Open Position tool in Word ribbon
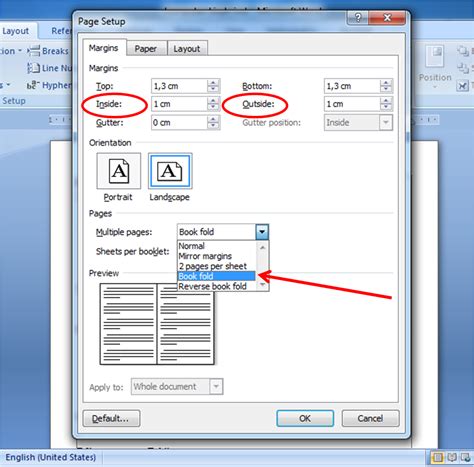 [x=435, y=67]
